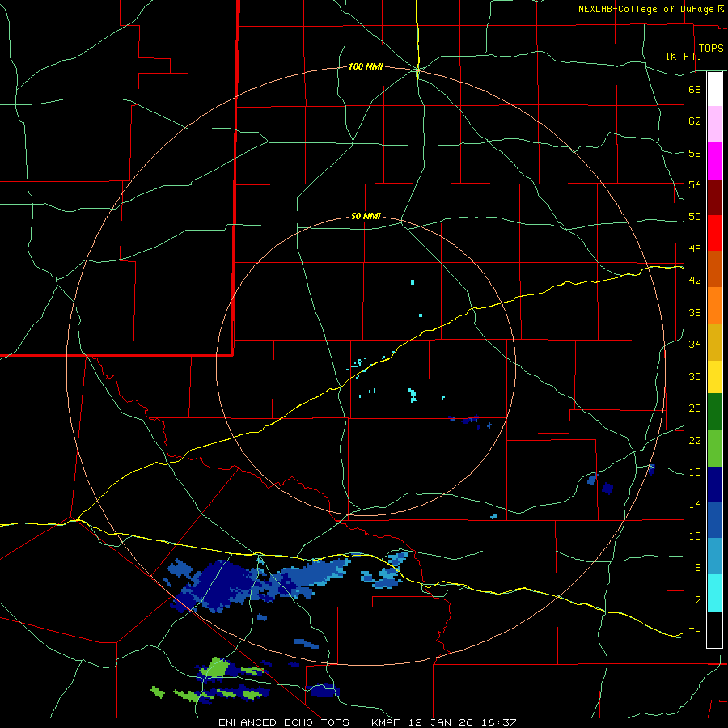The image size is (728, 728).
Task: Select the light green legend band
Action: [714, 448]
